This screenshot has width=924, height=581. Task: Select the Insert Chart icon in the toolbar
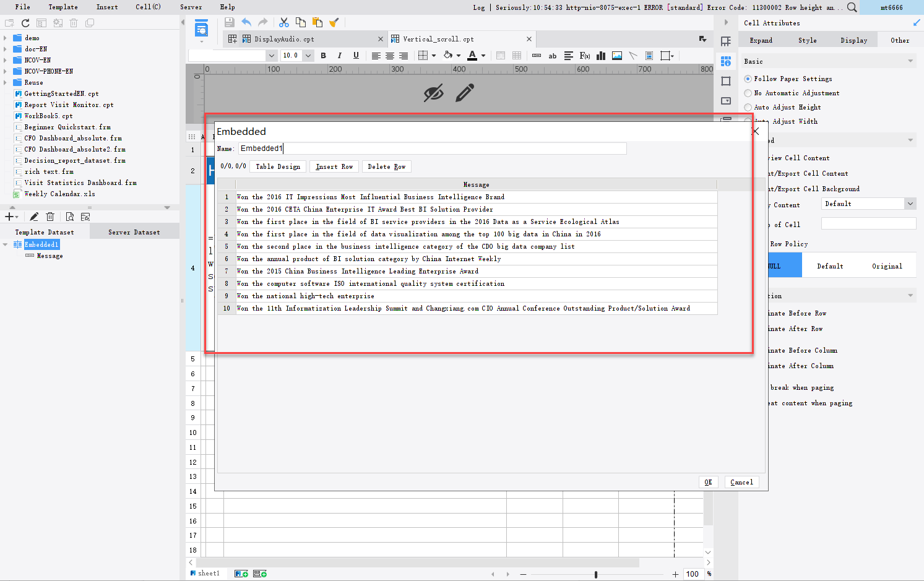pyautogui.click(x=600, y=56)
